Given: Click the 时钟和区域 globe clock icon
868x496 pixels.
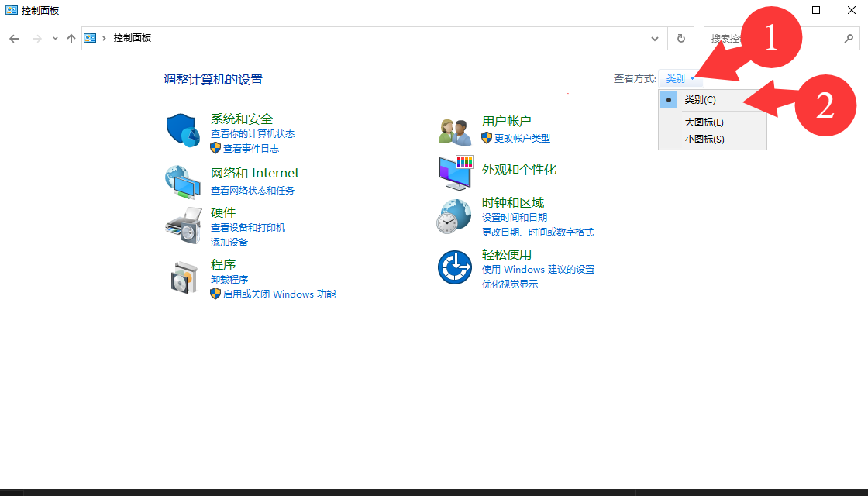Looking at the screenshot, I should coord(454,216).
